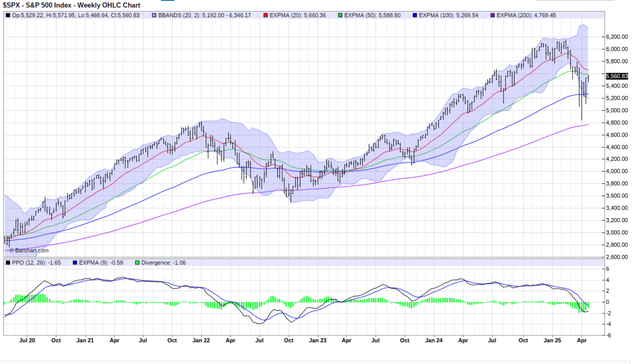Screen dimensions: 640x364
Task: Select the 'EXPMA (9): -0.59' label
Action: coord(101,263)
